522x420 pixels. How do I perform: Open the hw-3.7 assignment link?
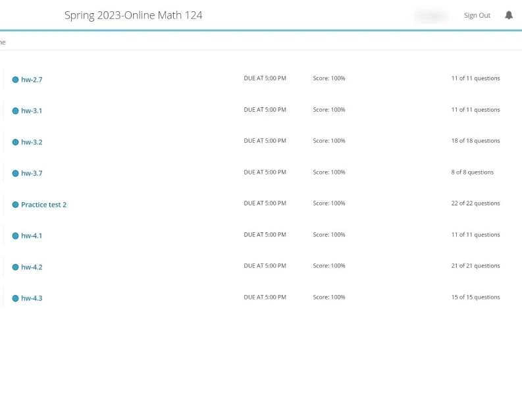click(32, 173)
